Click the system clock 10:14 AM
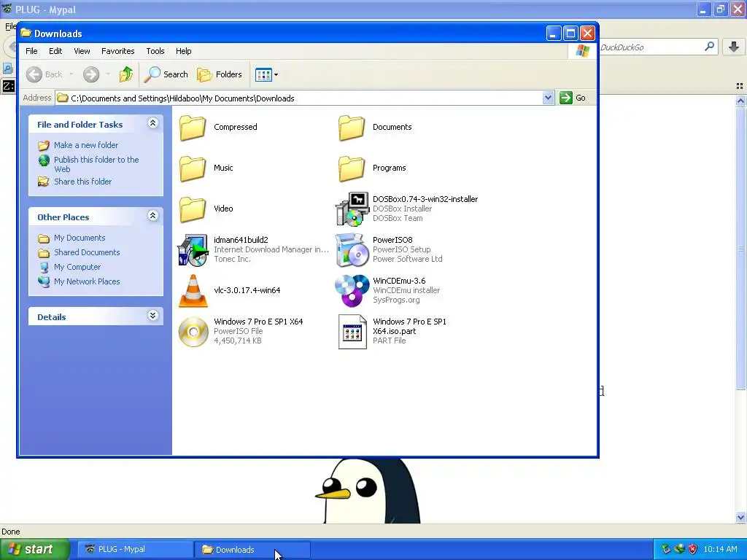The image size is (747, 560). [720, 550]
